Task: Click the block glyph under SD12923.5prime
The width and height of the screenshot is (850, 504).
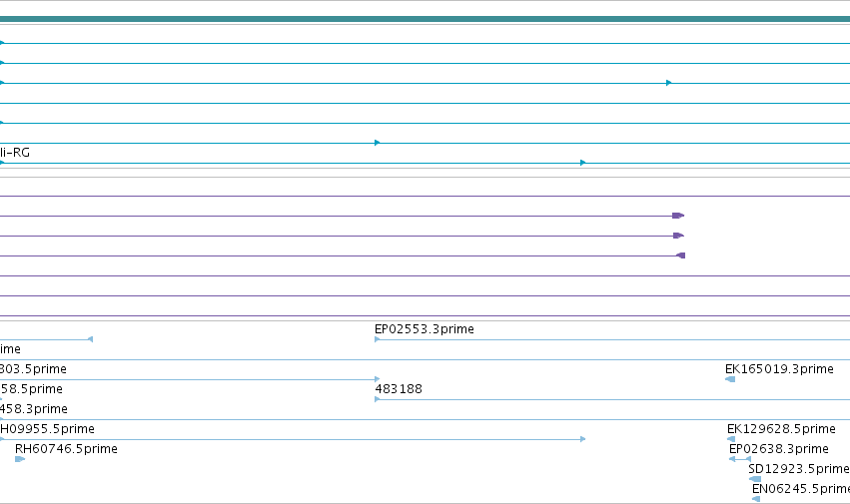Action: click(755, 479)
